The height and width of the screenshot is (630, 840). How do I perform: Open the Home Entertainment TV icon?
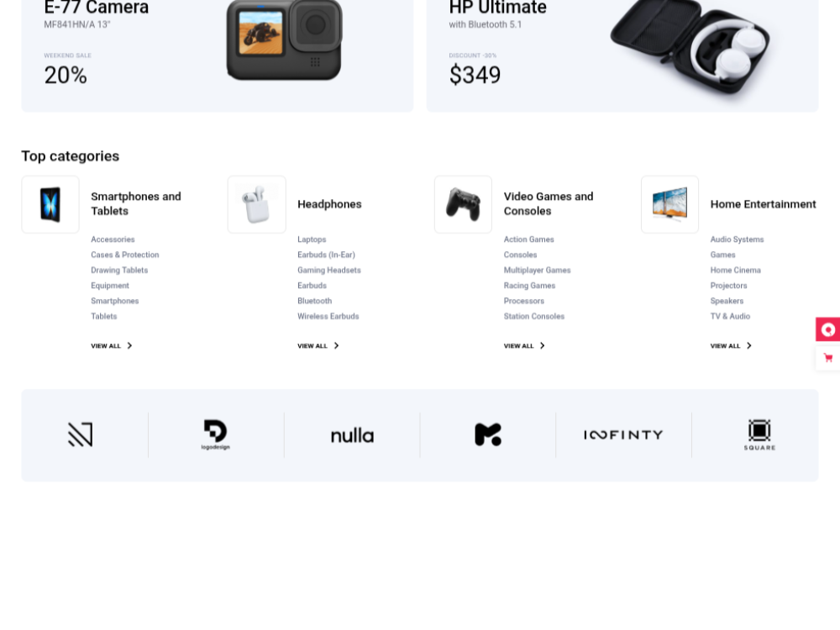[x=669, y=204]
